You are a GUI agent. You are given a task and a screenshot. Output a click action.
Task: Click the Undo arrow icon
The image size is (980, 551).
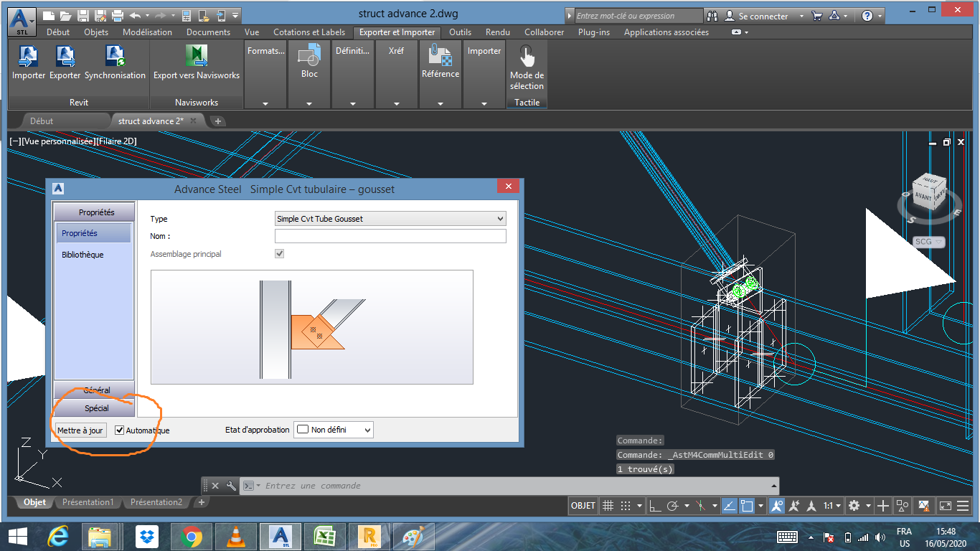(x=135, y=15)
